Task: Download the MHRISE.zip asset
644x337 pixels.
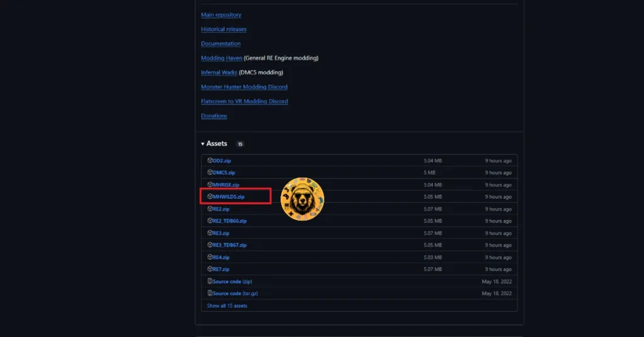Action: 226,185
